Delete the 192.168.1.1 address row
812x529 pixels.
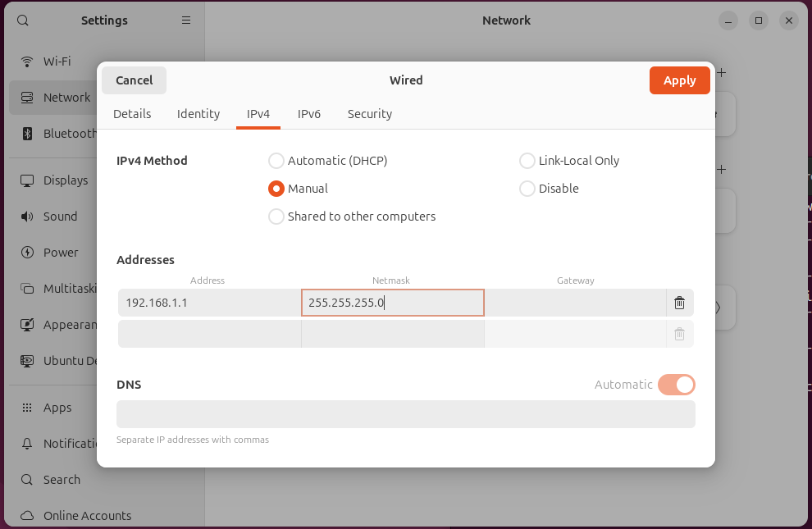(679, 303)
